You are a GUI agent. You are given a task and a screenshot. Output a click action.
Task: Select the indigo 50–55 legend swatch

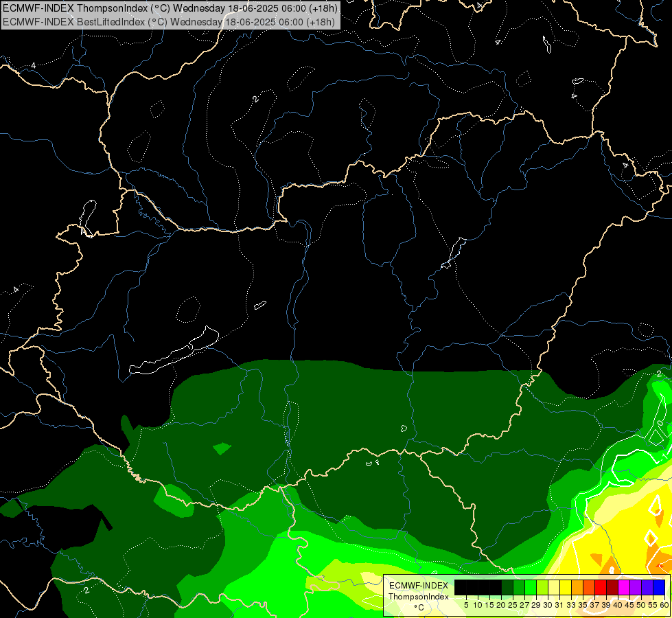pyautogui.click(x=647, y=588)
